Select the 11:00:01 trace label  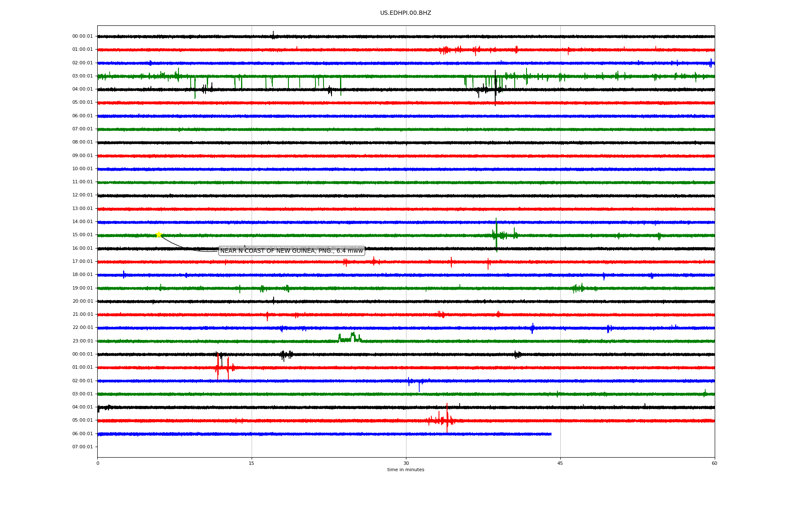point(82,182)
